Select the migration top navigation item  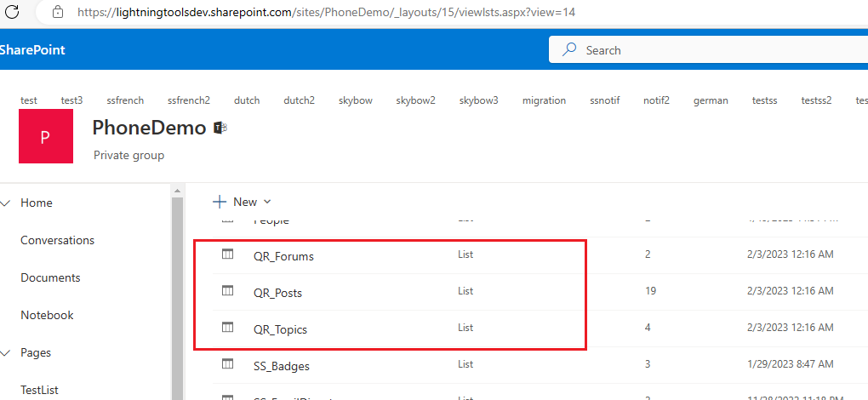(x=544, y=100)
